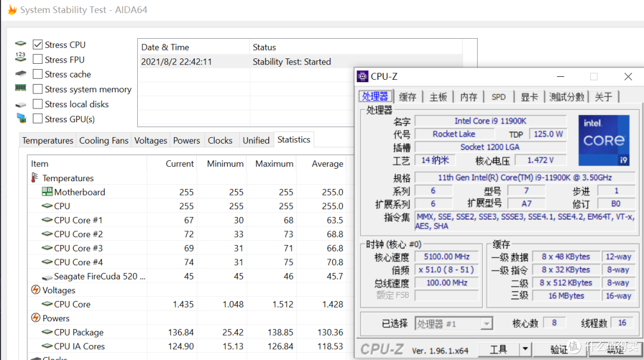Click the Intel Core i9 11900K name field
Screen dimensions: 644x360
(490, 120)
